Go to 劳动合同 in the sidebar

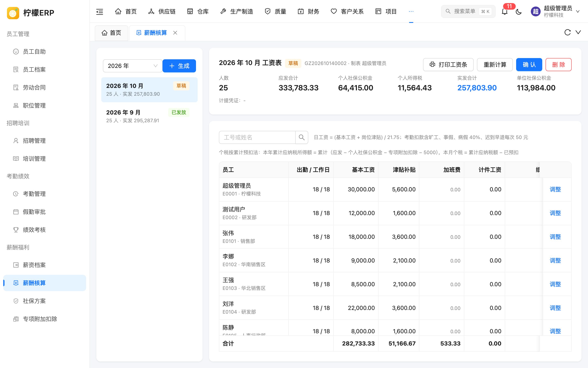pos(45,88)
